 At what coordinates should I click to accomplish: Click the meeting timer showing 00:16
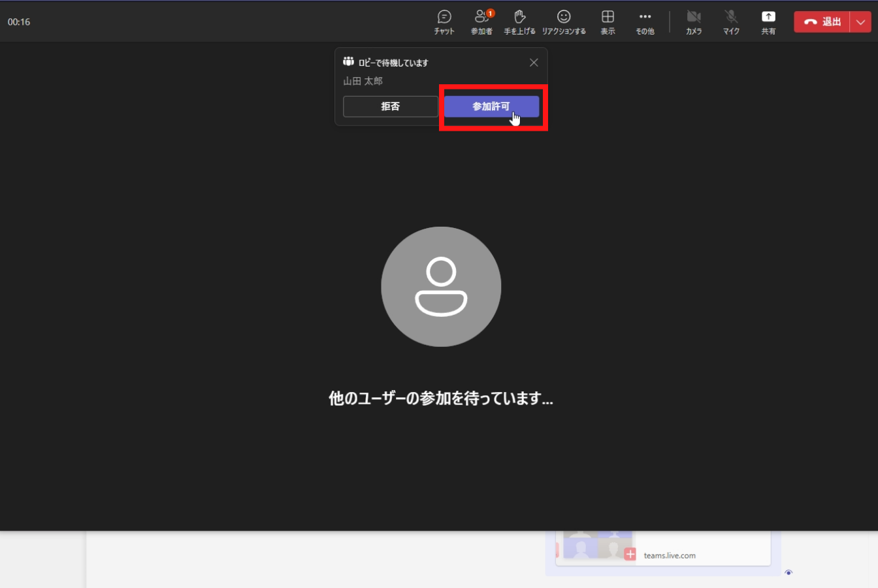[19, 22]
